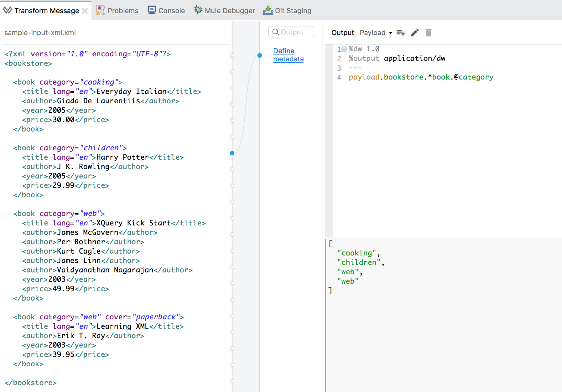Click the add new target icon
Image resolution: width=562 pixels, height=392 pixels.
click(x=401, y=33)
